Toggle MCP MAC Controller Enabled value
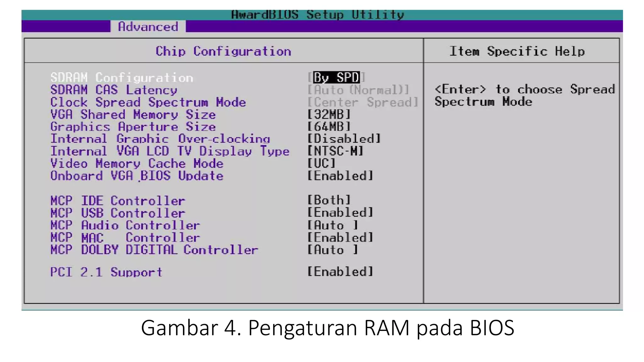This screenshot has height=362, width=644. pos(340,237)
